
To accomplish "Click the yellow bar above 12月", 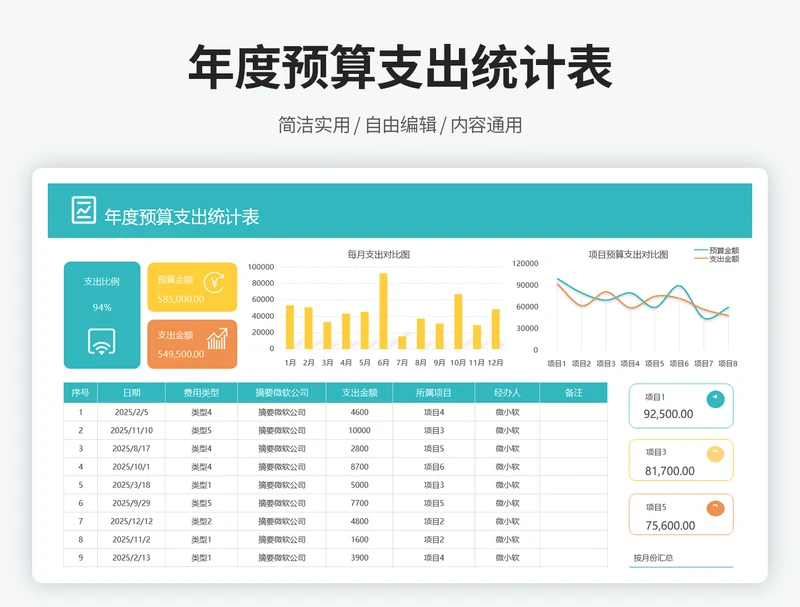I will 495,329.
